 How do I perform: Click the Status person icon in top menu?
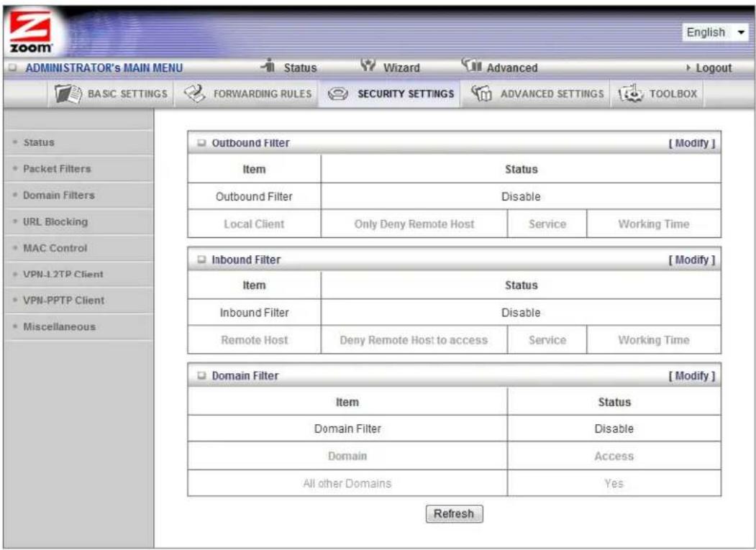[x=268, y=65]
